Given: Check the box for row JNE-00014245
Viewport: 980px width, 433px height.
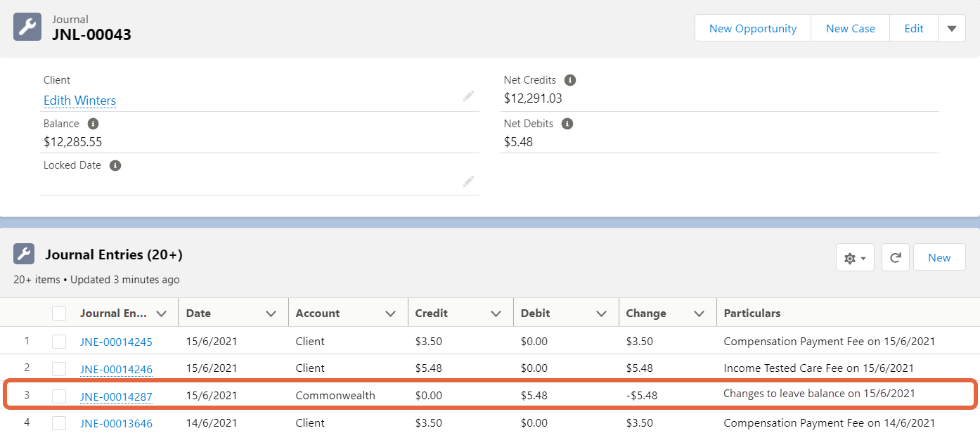Looking at the screenshot, I should pos(59,342).
